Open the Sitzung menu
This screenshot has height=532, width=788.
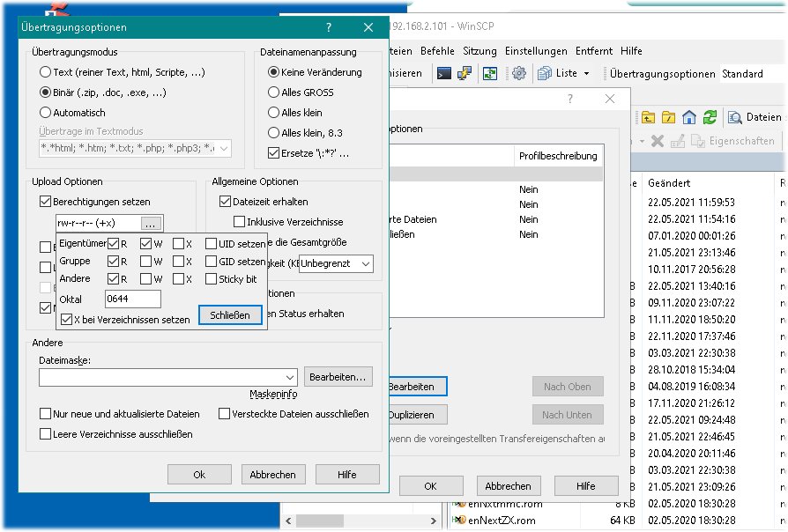pyautogui.click(x=480, y=51)
